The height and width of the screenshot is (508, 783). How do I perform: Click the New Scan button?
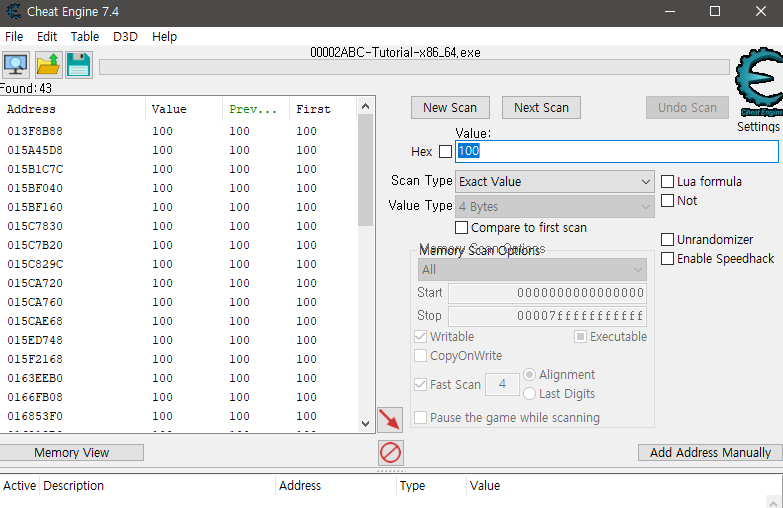tap(450, 108)
